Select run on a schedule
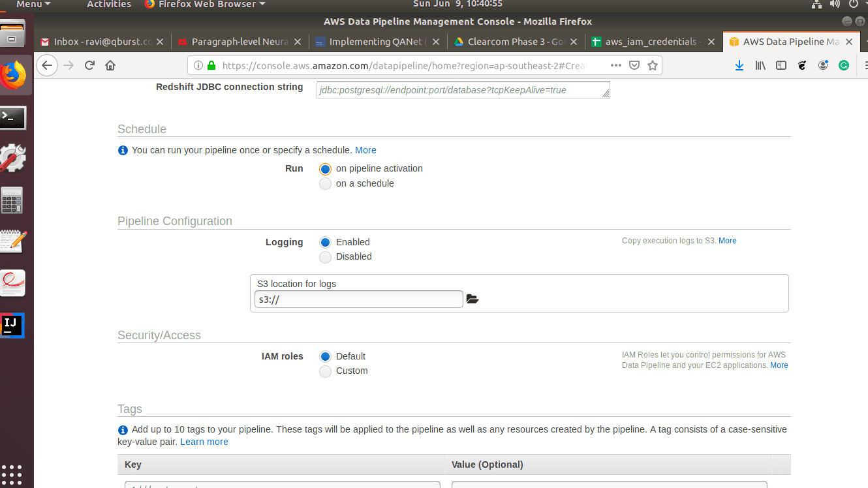868x488 pixels. [325, 184]
